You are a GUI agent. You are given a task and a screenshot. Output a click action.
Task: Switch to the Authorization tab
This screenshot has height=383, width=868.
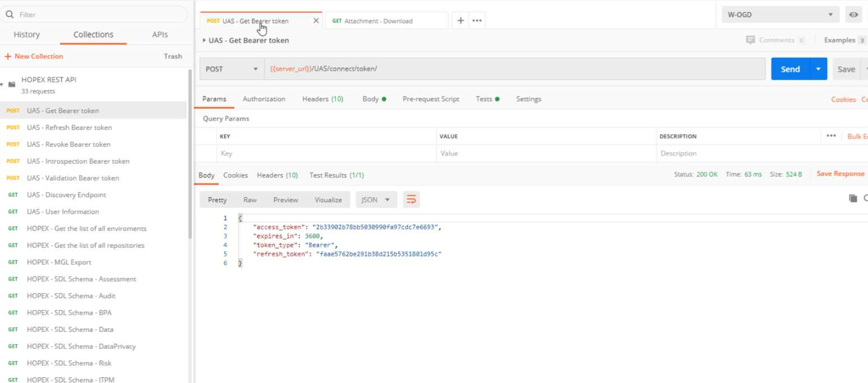click(x=264, y=99)
